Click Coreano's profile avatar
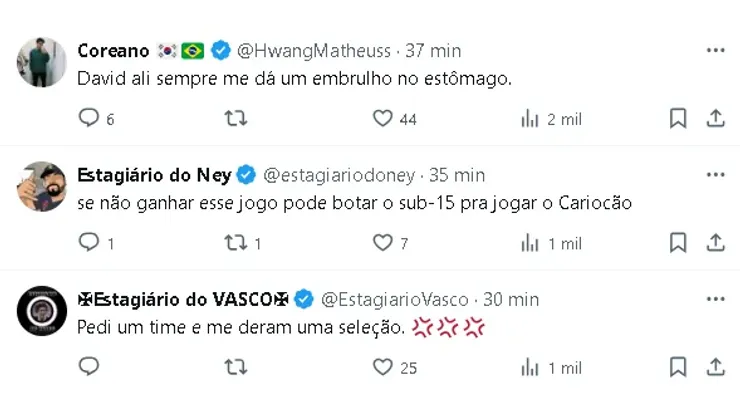 tap(42, 62)
